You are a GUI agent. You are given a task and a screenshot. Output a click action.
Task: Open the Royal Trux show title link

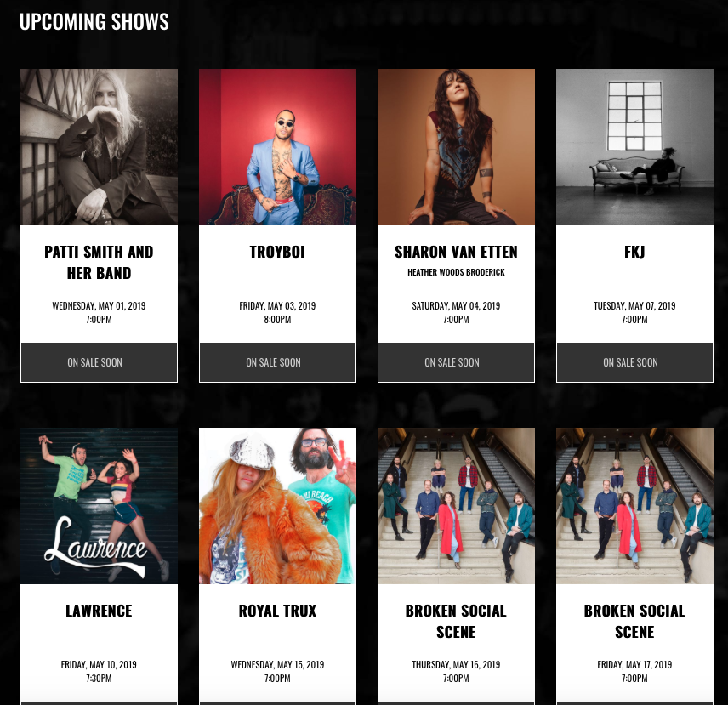click(277, 611)
